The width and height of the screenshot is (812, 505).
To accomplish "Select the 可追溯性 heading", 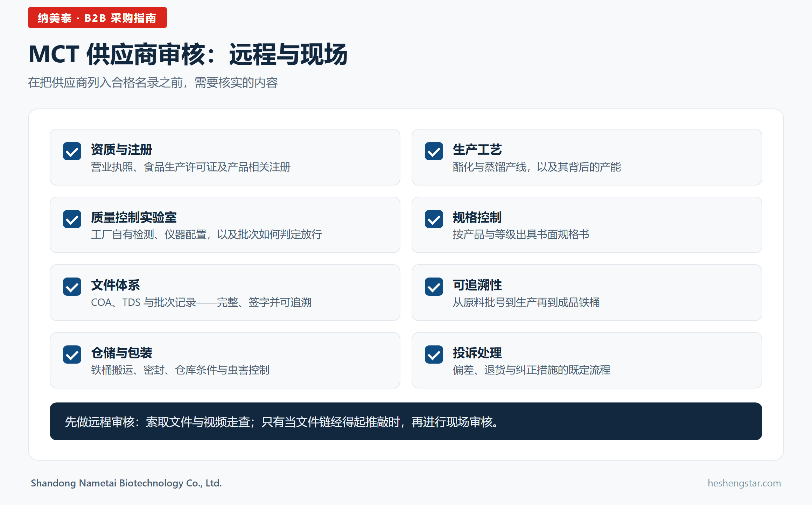I will pos(477,285).
